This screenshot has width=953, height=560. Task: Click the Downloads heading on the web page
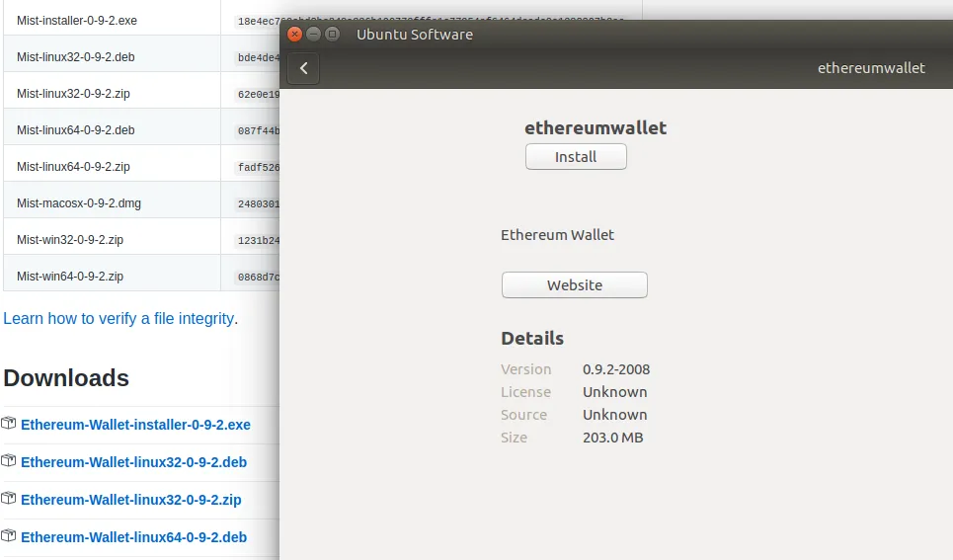pos(66,378)
